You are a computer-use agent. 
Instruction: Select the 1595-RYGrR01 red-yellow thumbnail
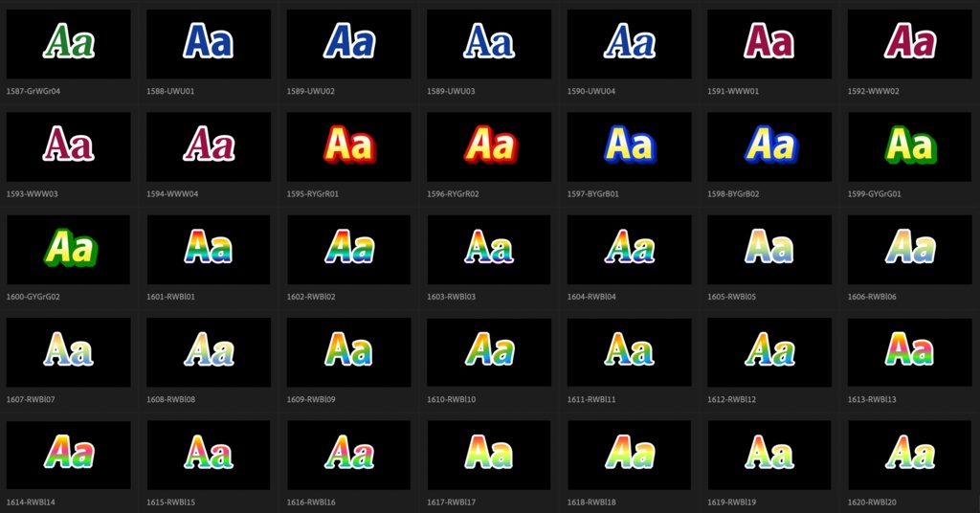pos(349,146)
